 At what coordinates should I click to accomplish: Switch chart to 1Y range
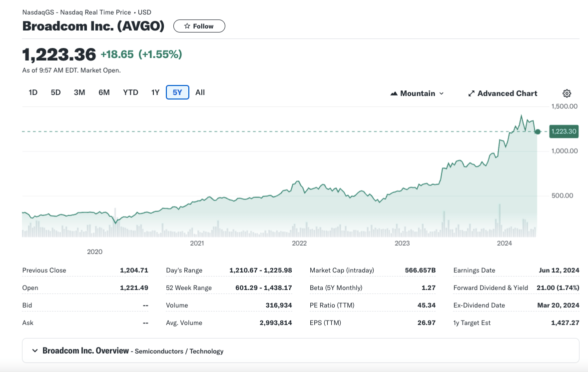(x=155, y=92)
